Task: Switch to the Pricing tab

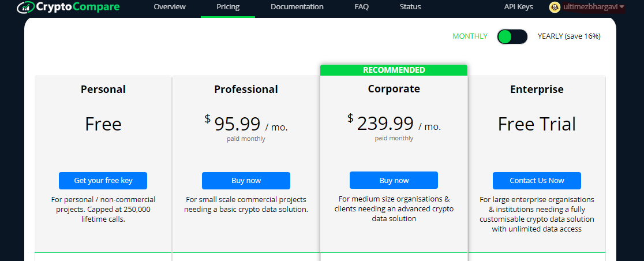Action: (x=228, y=7)
